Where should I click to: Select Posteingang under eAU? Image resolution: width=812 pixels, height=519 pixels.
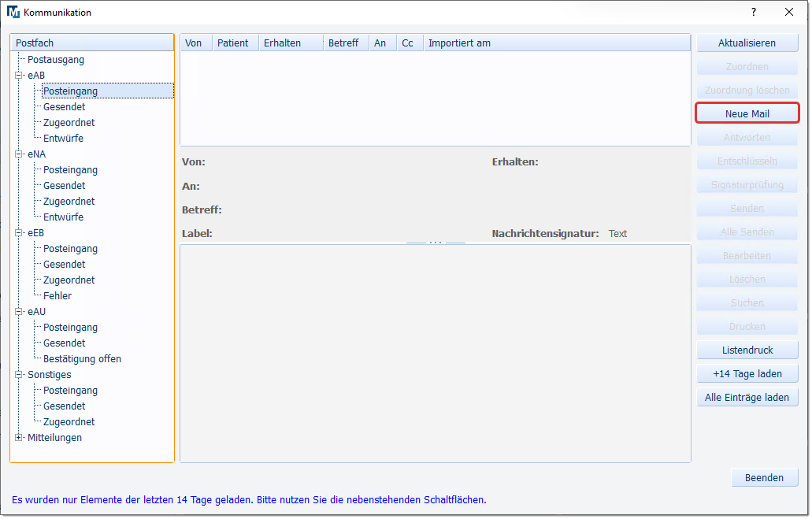(70, 328)
